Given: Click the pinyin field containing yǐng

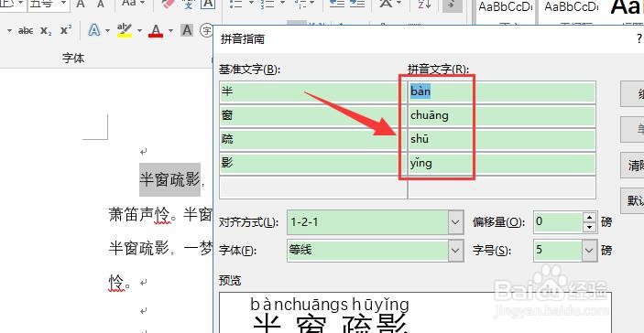Looking at the screenshot, I should pos(501,164).
